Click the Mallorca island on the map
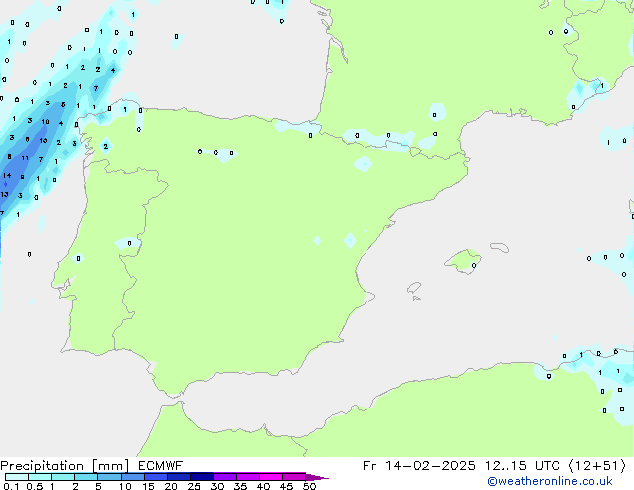Image resolution: width=634 pixels, height=490 pixels. click(x=463, y=262)
